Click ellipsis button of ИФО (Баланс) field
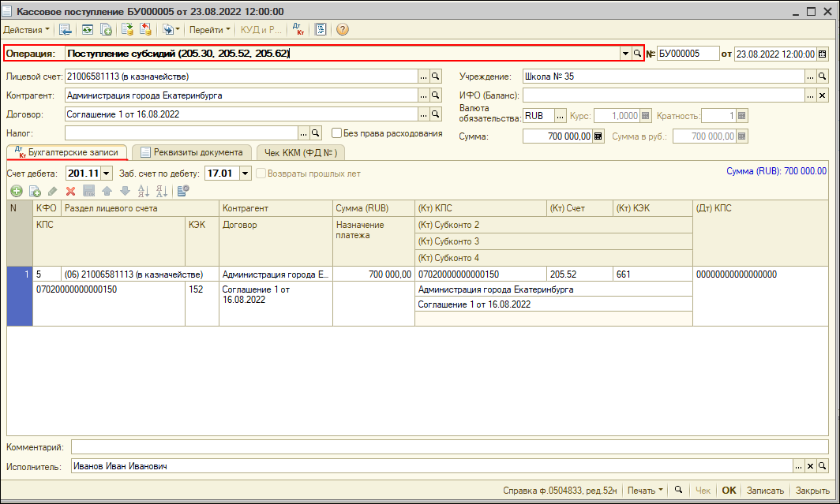840x504 pixels. pyautogui.click(x=811, y=95)
